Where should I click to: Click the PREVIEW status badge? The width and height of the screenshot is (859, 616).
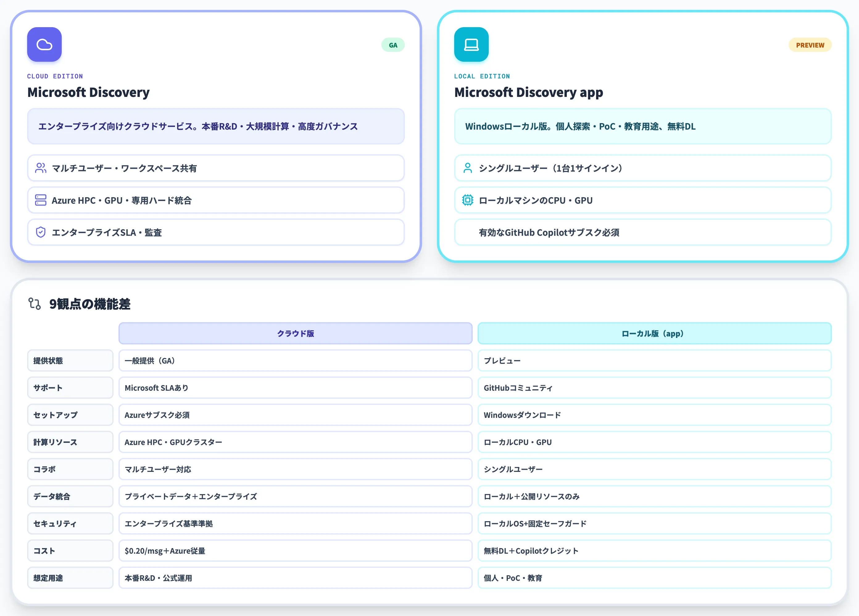pyautogui.click(x=810, y=45)
